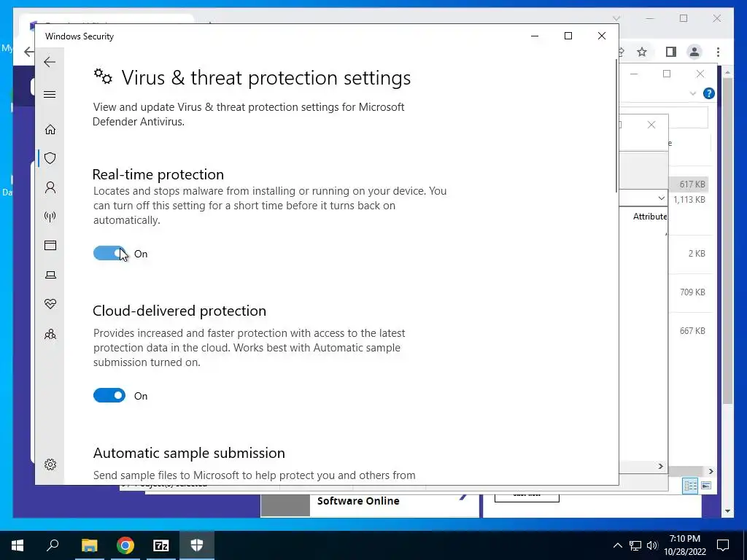Open the dropdown arrow above Attributes column
The image size is (747, 560).
[661, 198]
